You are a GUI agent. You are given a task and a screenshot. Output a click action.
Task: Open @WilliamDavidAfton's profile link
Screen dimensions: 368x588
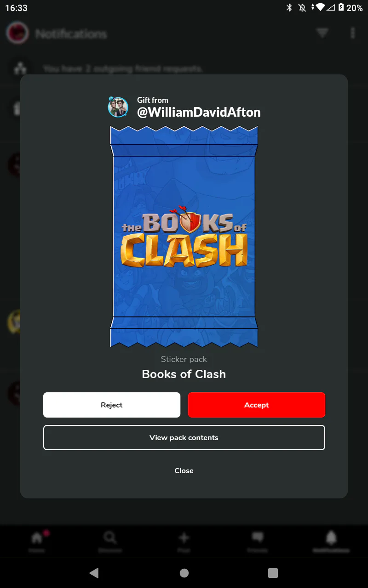tap(199, 112)
